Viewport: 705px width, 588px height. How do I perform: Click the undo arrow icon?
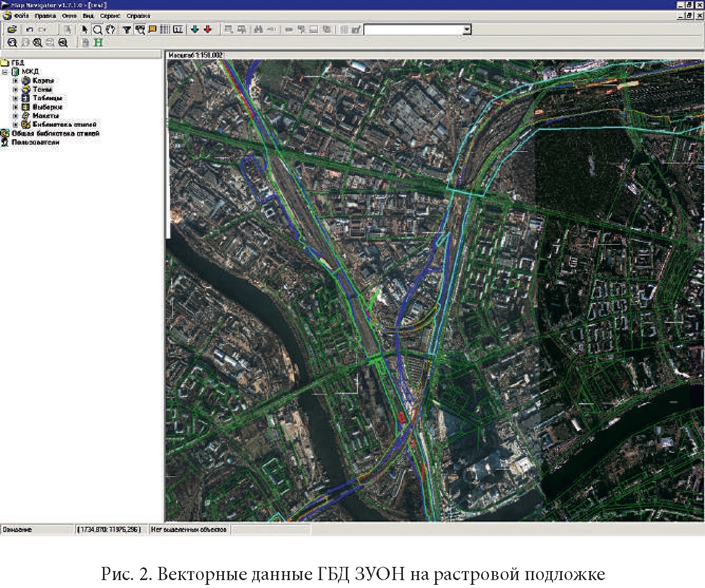point(30,30)
